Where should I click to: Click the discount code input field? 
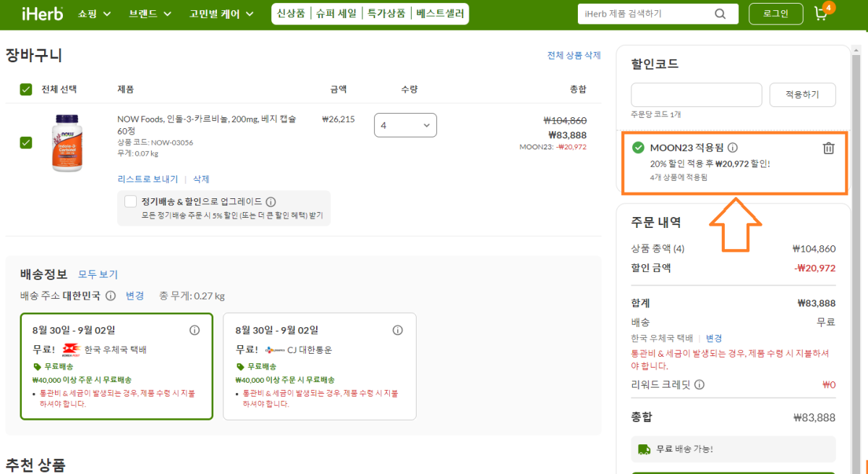tap(696, 94)
